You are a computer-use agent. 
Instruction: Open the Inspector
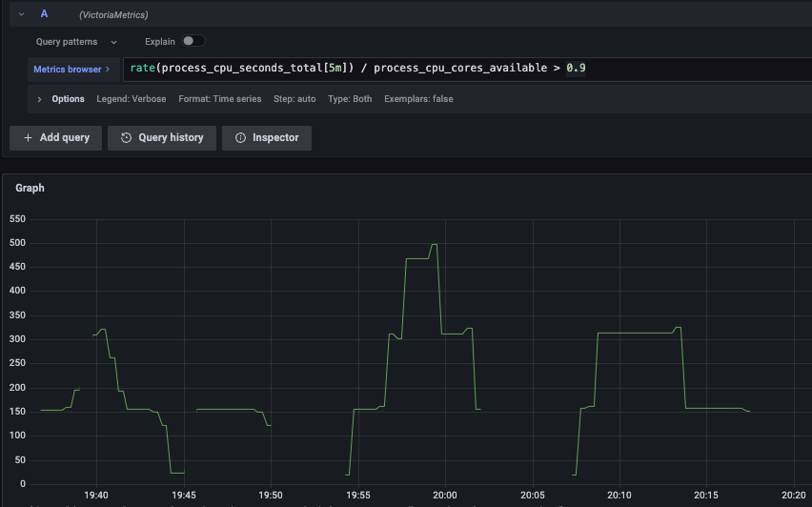click(x=267, y=138)
